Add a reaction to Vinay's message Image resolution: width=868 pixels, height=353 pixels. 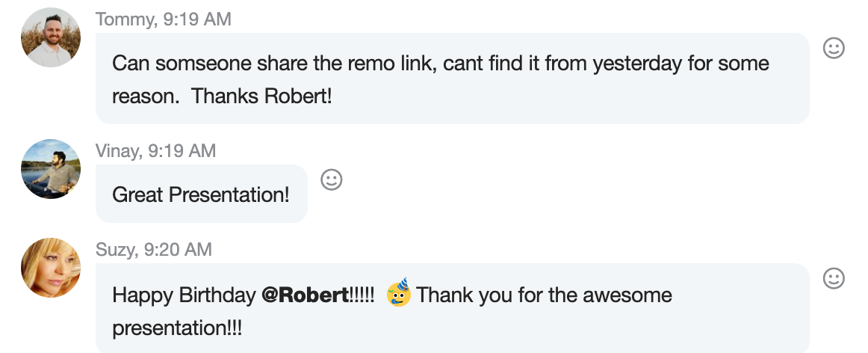coord(331,179)
